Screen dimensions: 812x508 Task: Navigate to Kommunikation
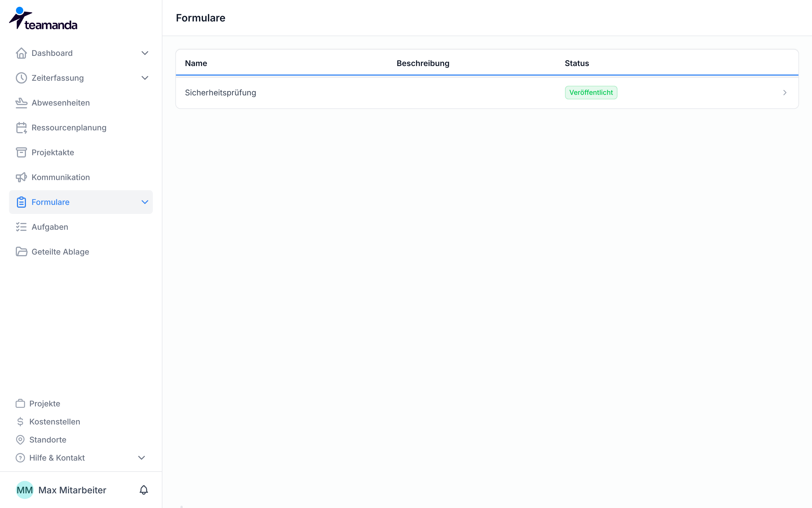click(x=81, y=178)
